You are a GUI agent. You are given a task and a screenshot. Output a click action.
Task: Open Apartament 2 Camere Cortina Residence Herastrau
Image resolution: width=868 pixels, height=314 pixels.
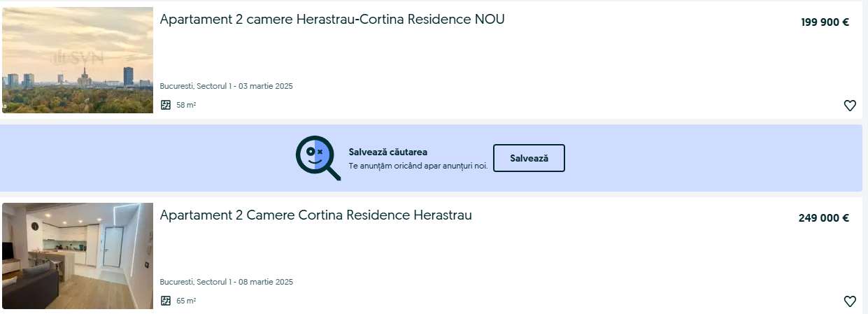point(316,215)
